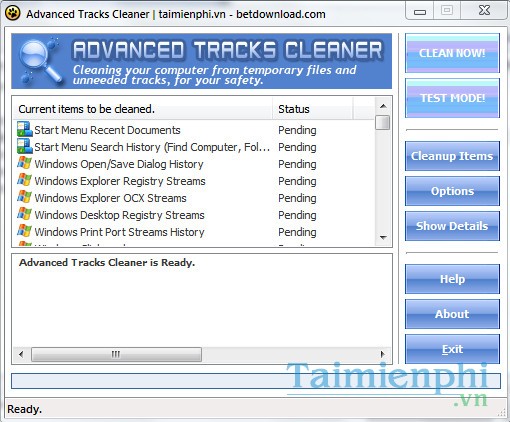Image resolution: width=510 pixels, height=422 pixels.
Task: Start TEST MODE! cleaning
Action: click(x=452, y=98)
